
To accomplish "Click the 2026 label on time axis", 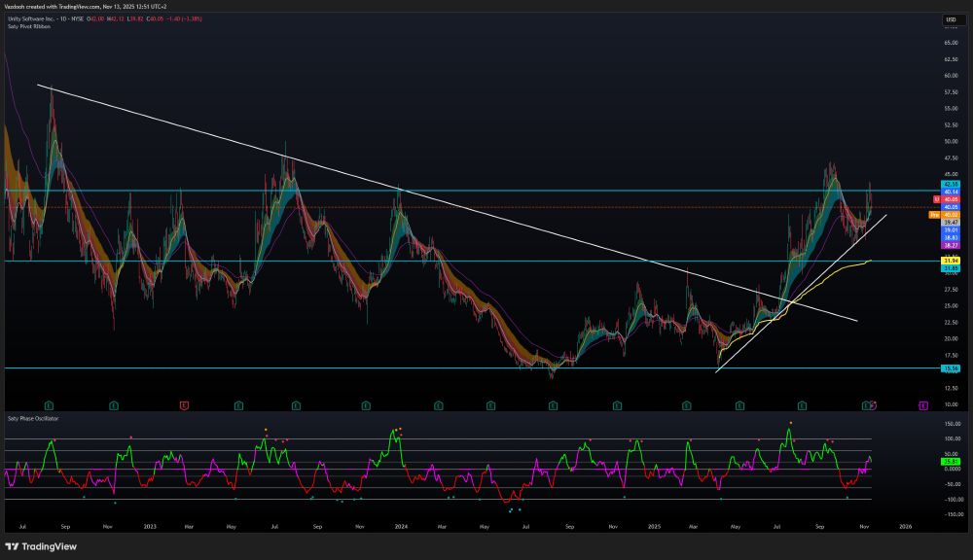I will [x=905, y=527].
